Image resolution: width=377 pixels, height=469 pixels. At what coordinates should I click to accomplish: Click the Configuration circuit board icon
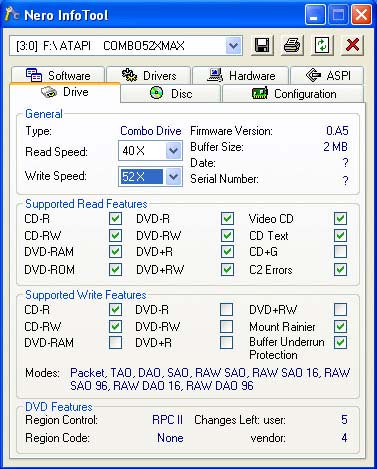(x=260, y=93)
